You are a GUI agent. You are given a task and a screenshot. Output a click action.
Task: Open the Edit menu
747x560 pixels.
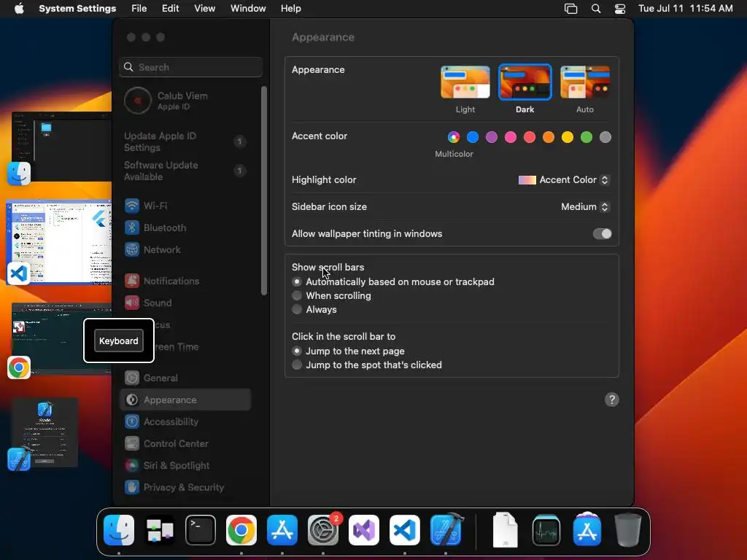point(170,9)
